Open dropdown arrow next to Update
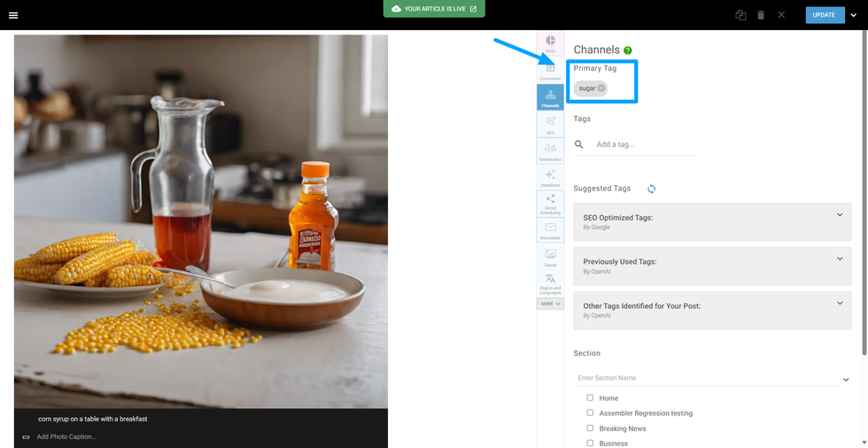868x448 pixels. pos(854,15)
